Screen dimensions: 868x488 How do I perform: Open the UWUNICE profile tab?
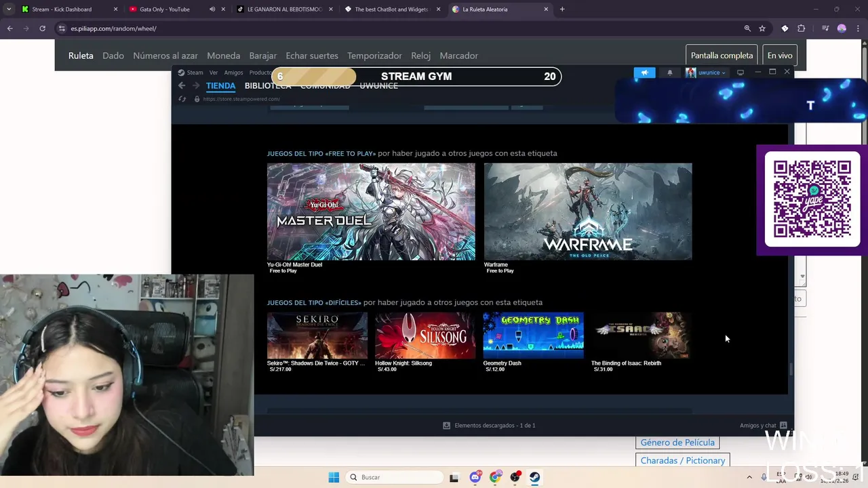[x=378, y=86]
